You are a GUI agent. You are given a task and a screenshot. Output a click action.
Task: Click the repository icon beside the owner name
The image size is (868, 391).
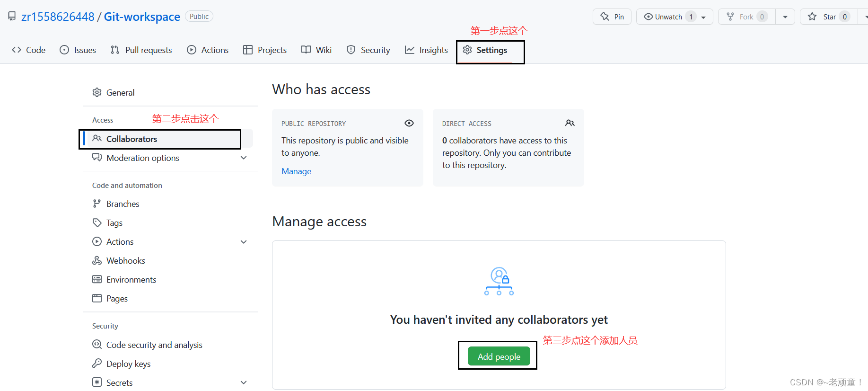pos(12,17)
